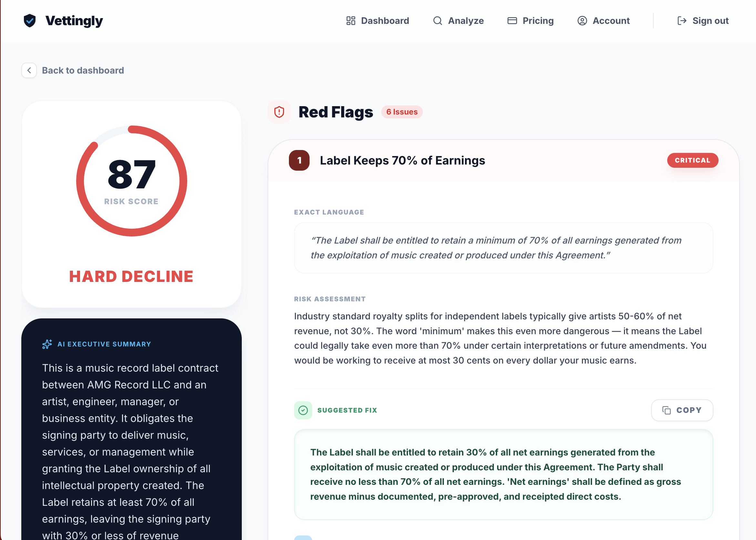Click the Vettingly shield logo icon

pos(30,21)
